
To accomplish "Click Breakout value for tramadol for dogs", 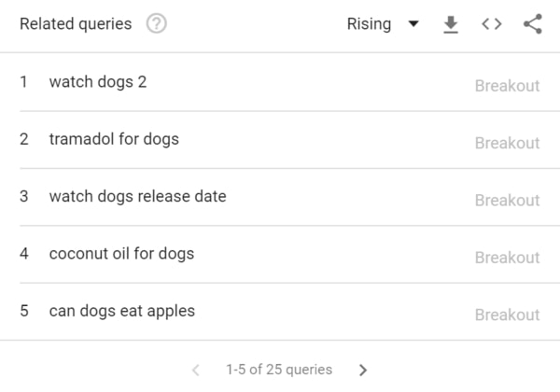I will click(507, 143).
